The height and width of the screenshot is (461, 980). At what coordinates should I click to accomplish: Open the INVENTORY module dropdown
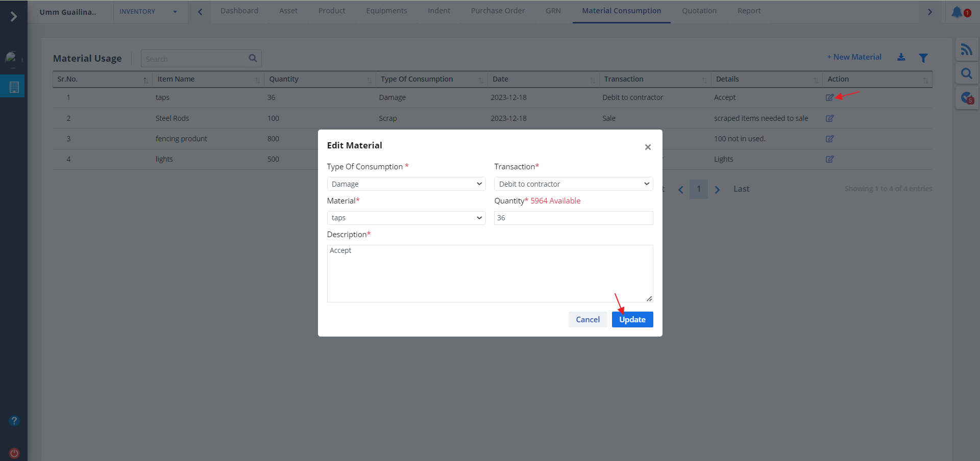(148, 12)
